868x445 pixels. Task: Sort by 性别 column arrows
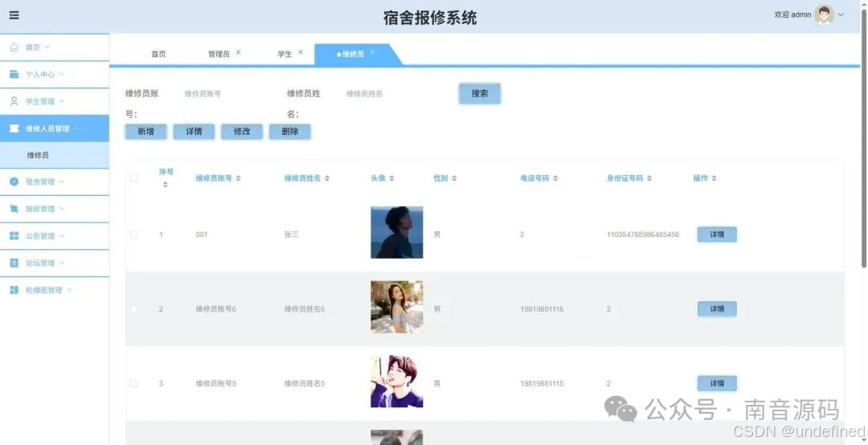tap(454, 178)
